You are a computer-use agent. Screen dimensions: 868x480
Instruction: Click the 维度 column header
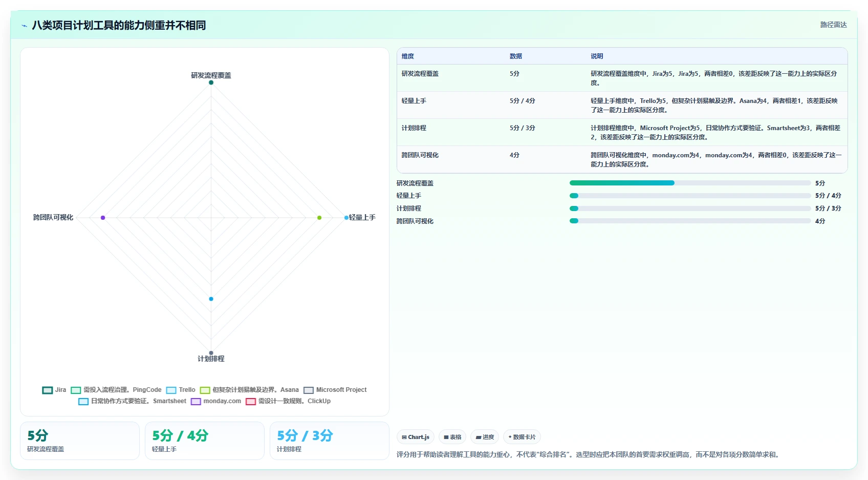click(408, 56)
